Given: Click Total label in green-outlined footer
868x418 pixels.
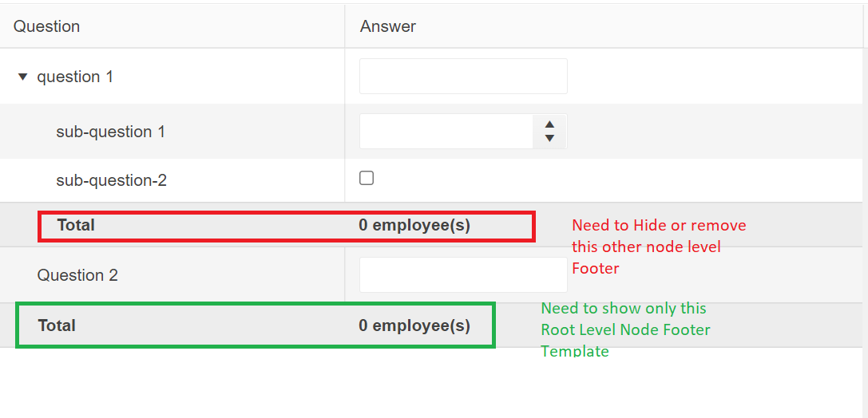Looking at the screenshot, I should (57, 325).
